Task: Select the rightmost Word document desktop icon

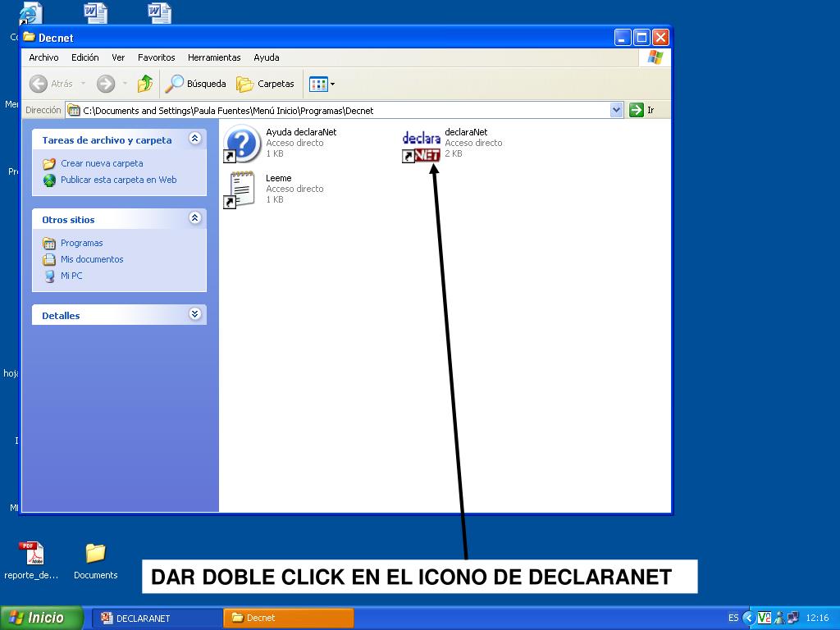Action: pyautogui.click(x=160, y=13)
